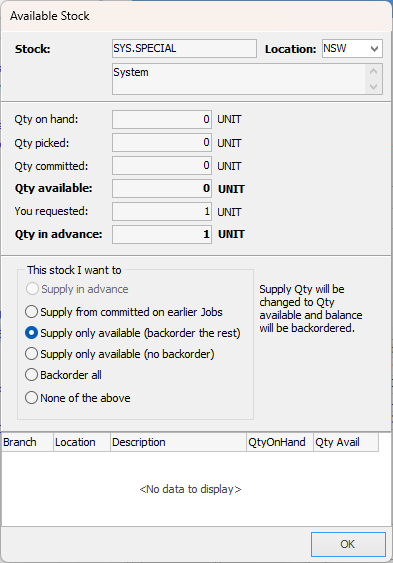This screenshot has width=393, height=563.
Task: Click the Qty committed field
Action: coord(162,166)
